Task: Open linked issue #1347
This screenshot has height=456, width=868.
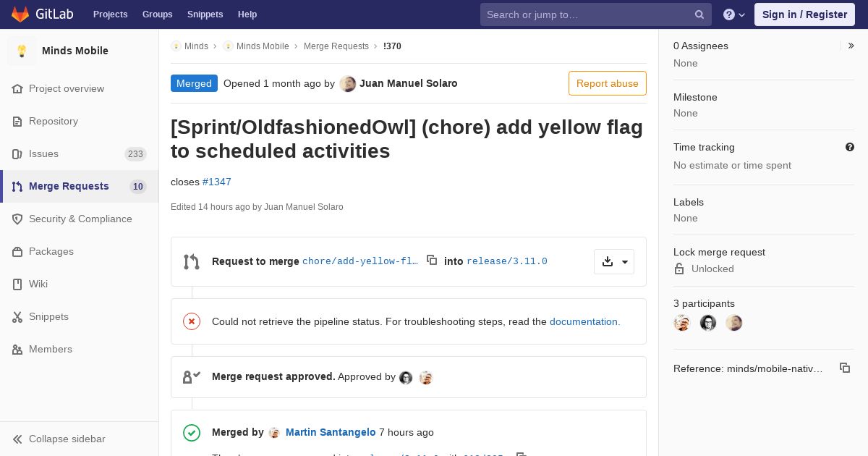Action: 217,182
